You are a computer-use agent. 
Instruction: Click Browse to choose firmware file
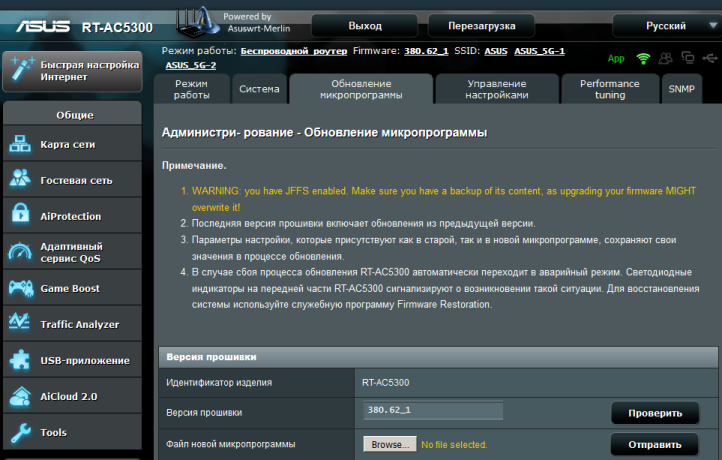[x=390, y=444]
